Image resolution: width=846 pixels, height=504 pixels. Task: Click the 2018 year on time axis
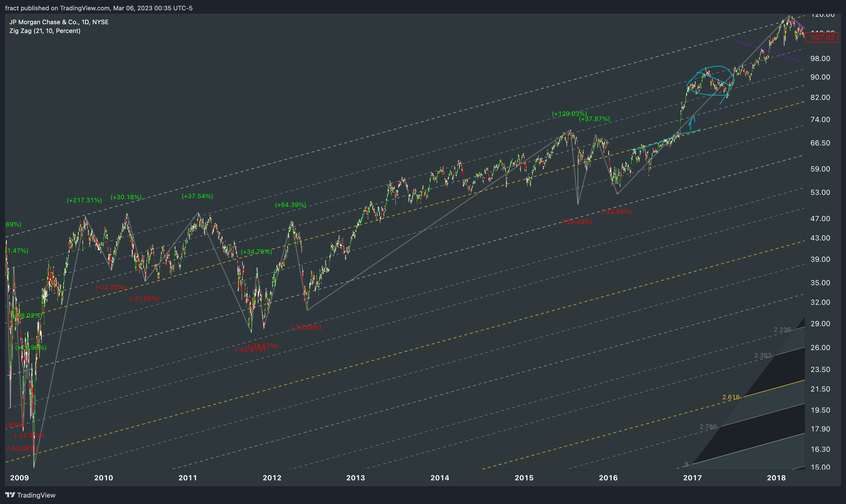(x=777, y=478)
